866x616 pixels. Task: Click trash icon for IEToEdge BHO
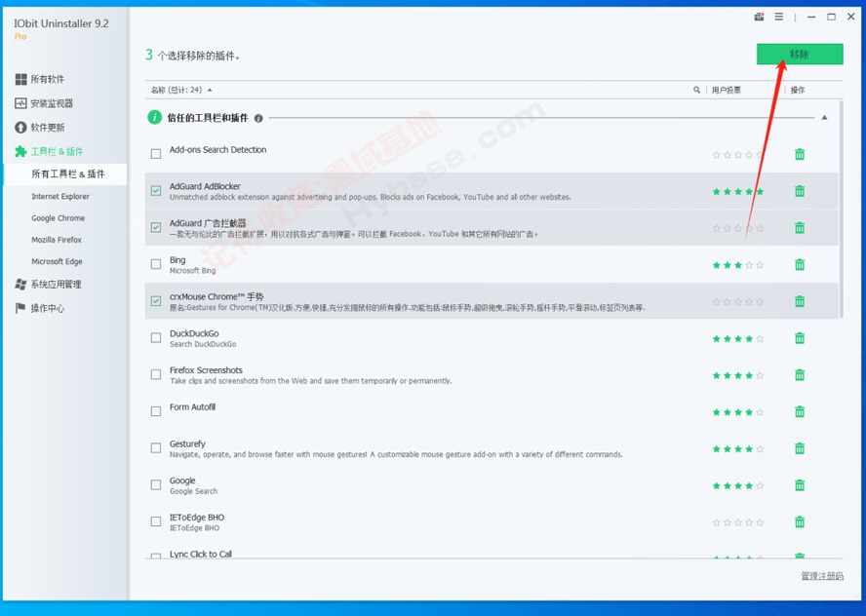click(x=800, y=522)
